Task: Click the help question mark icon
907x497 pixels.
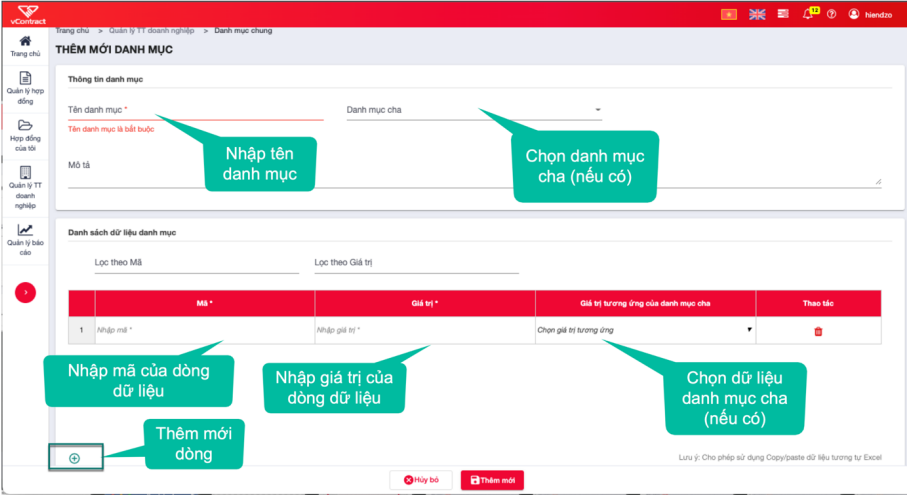Action: (x=831, y=14)
